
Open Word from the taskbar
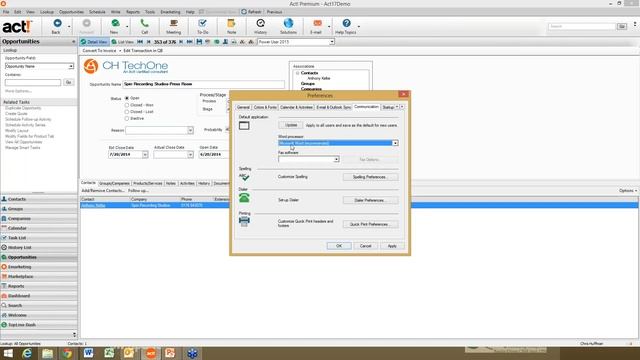click(x=88, y=353)
